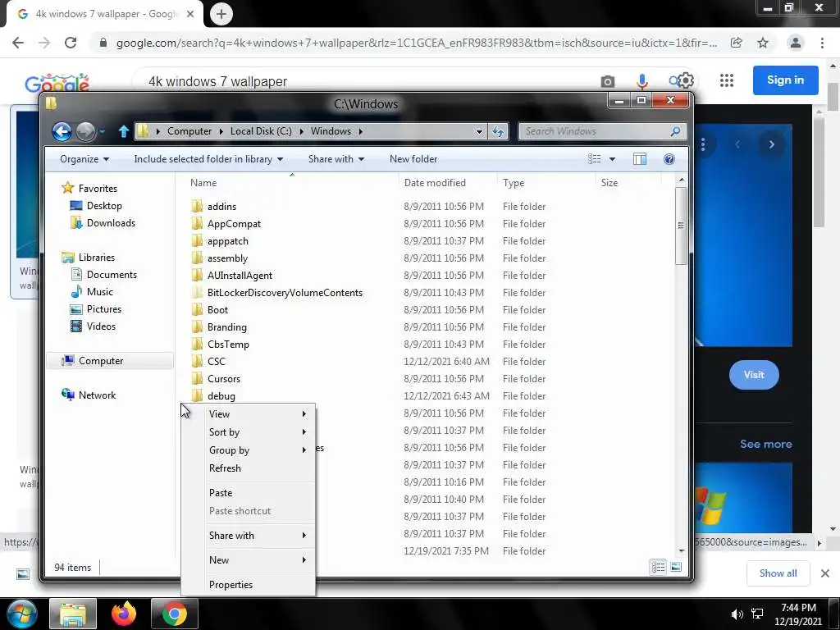This screenshot has height=630, width=840.
Task: Expand address bar history dropdown
Action: [x=479, y=131]
